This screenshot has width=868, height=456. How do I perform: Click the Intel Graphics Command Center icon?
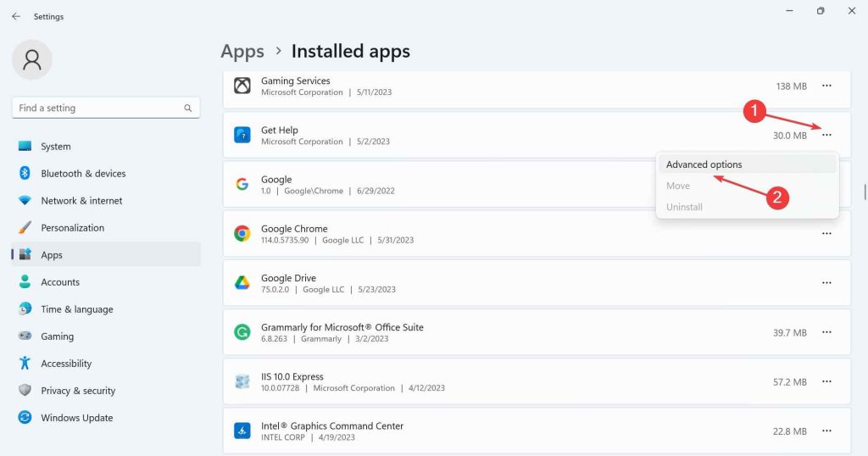pos(242,431)
